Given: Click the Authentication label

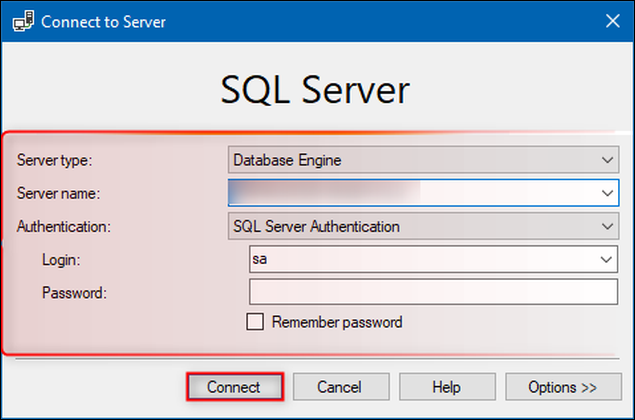Looking at the screenshot, I should click(x=63, y=226).
